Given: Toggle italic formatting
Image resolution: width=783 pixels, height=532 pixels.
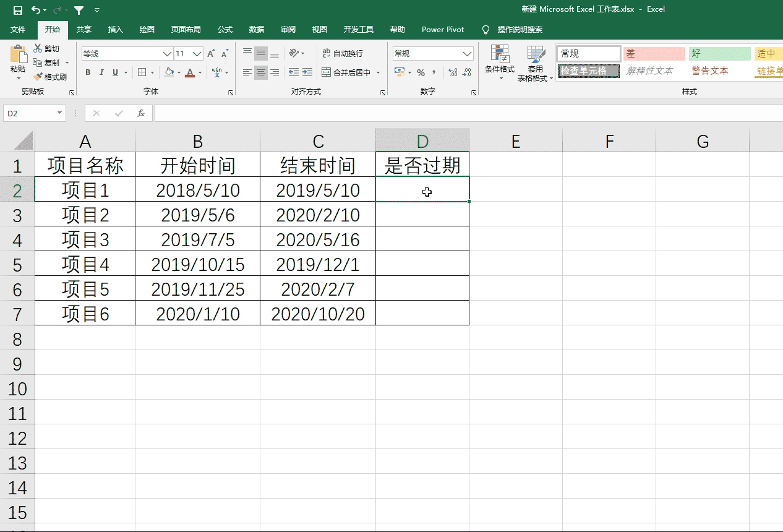Looking at the screenshot, I should tap(101, 73).
